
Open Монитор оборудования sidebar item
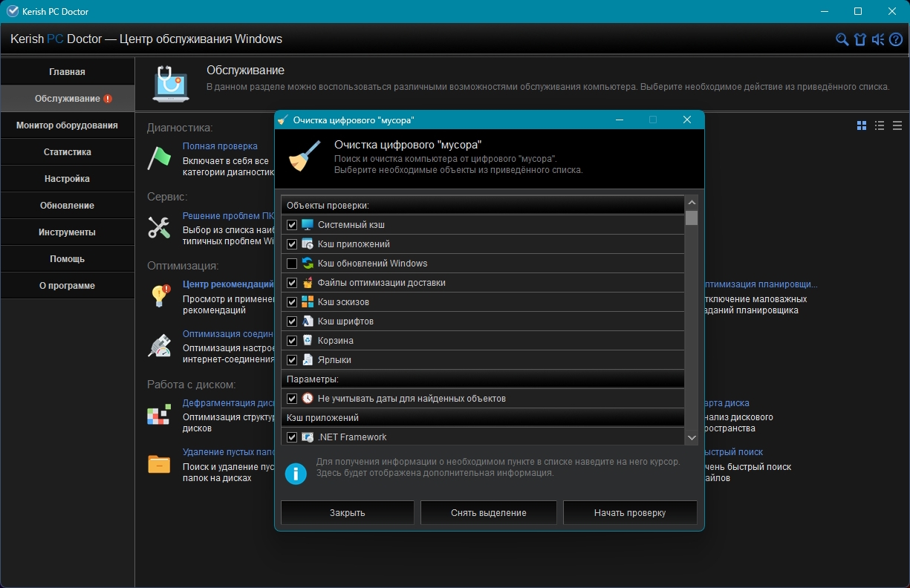point(68,125)
